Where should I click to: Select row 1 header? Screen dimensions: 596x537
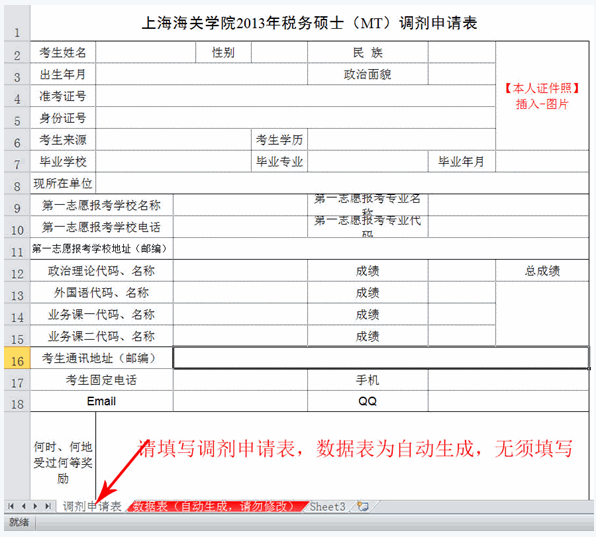(17, 23)
